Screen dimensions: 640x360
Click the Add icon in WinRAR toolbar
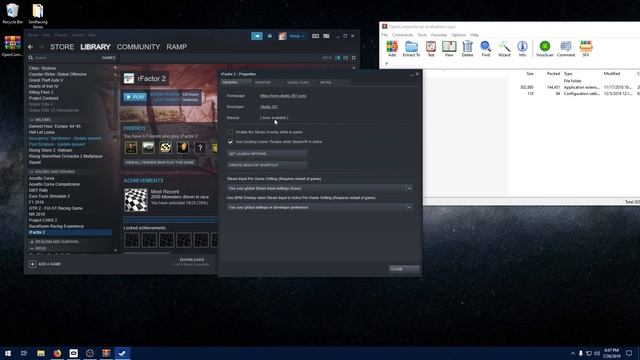(392, 48)
